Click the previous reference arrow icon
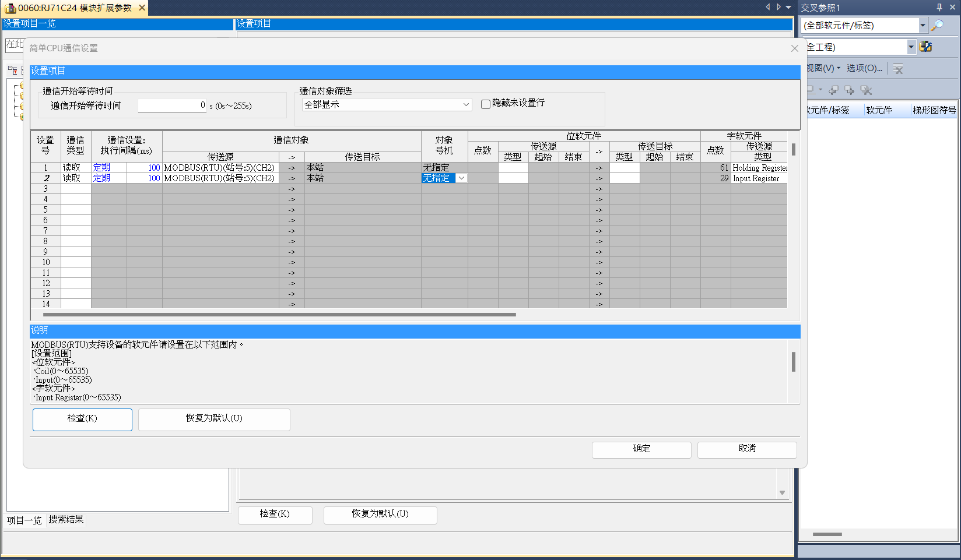The width and height of the screenshot is (961, 560). coord(834,90)
